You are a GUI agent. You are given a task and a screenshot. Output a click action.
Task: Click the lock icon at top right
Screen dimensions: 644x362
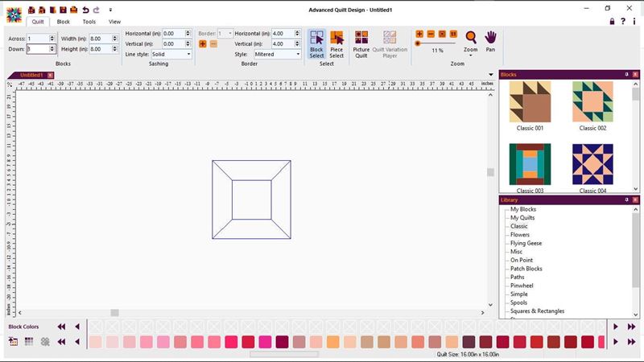point(613,21)
